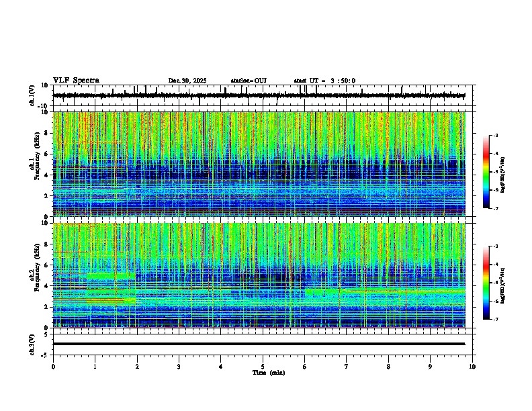Screen dimensions: 532x411
Task: Click the 2 kHz tick label on ch.2 spectrogram
Action: [x=46, y=307]
